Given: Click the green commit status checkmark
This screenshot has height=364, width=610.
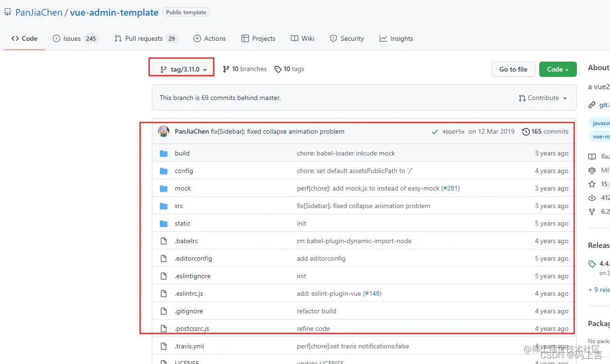Looking at the screenshot, I should 435,132.
